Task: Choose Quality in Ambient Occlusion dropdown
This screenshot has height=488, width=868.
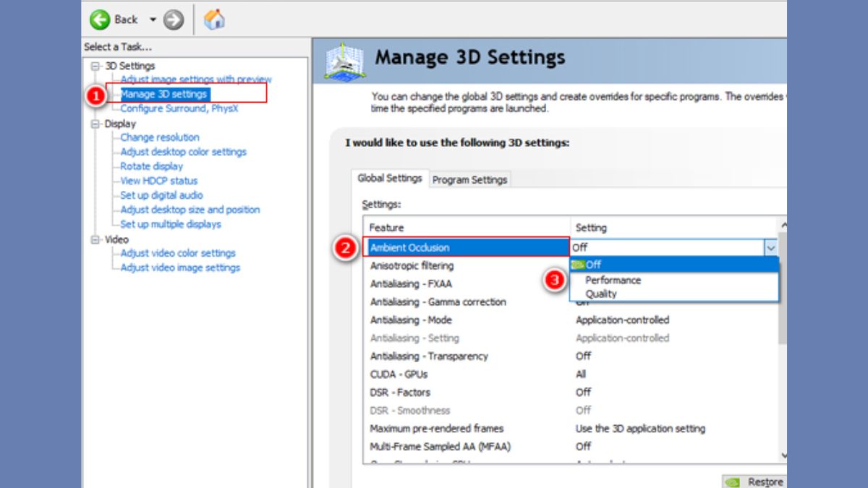Action: pyautogui.click(x=674, y=294)
